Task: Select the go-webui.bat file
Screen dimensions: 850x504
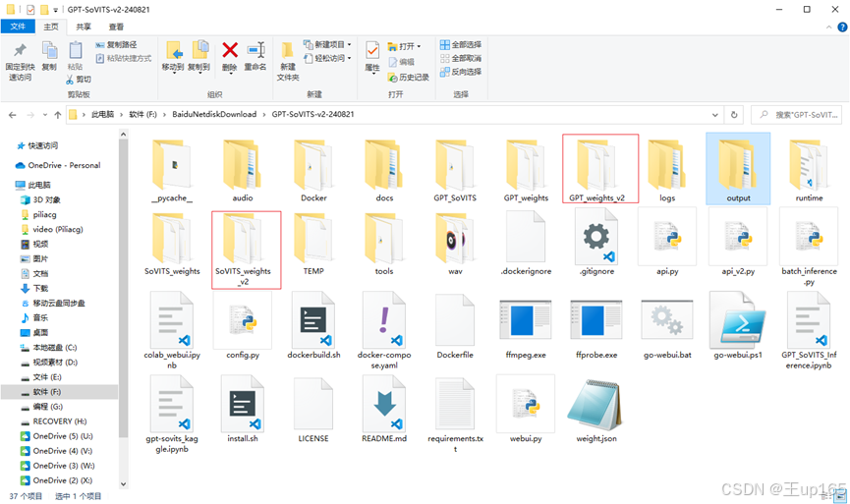Action: [667, 329]
